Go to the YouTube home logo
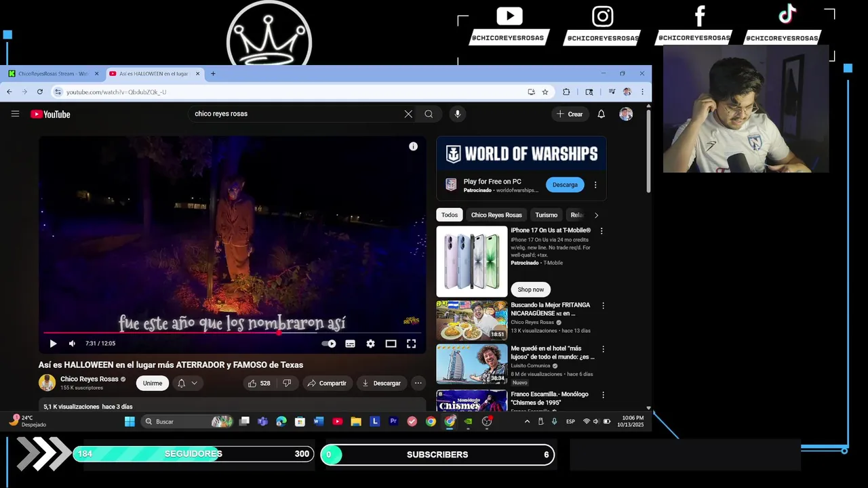 (x=50, y=115)
